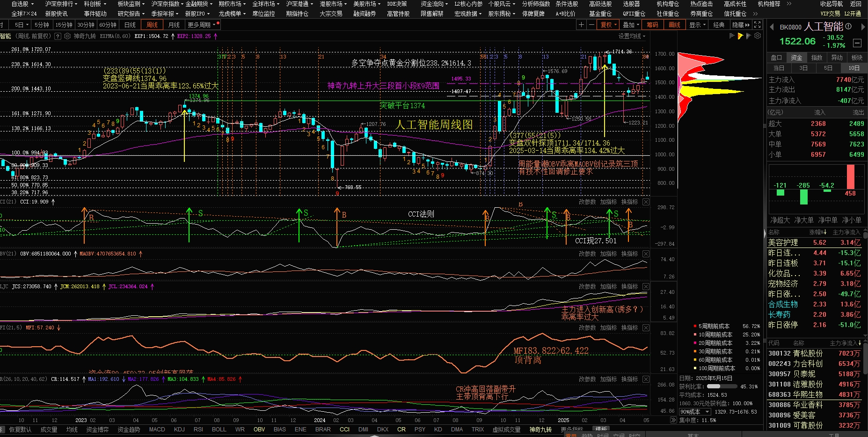Switch to the 板块 tab
868x437 pixels.
(857, 58)
